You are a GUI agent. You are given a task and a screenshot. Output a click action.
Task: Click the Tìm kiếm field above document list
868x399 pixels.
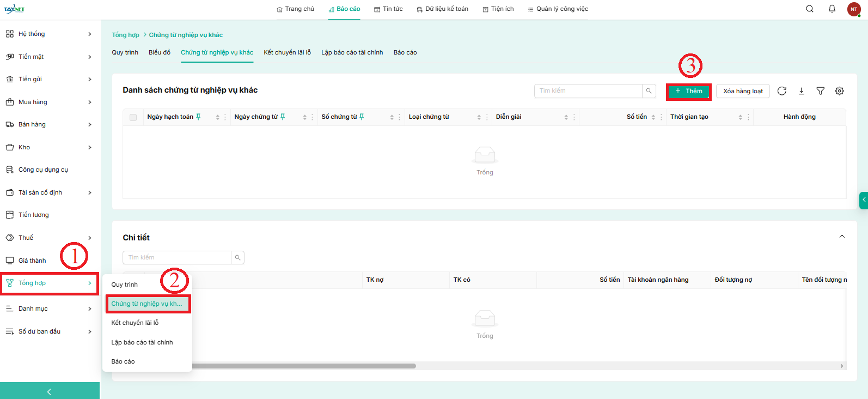588,91
